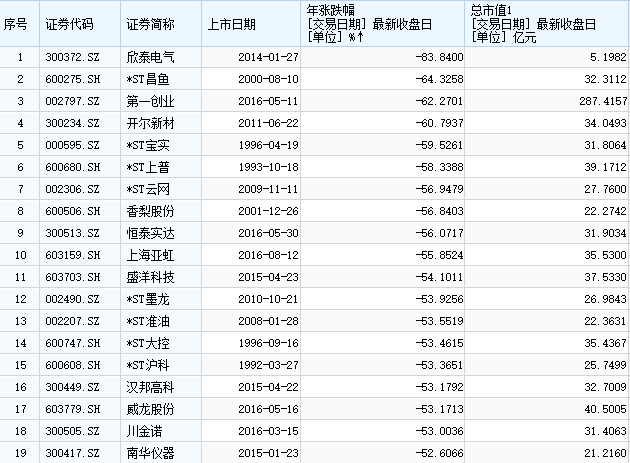
Task: Select stock code 300372.SZ
Action: (72, 57)
